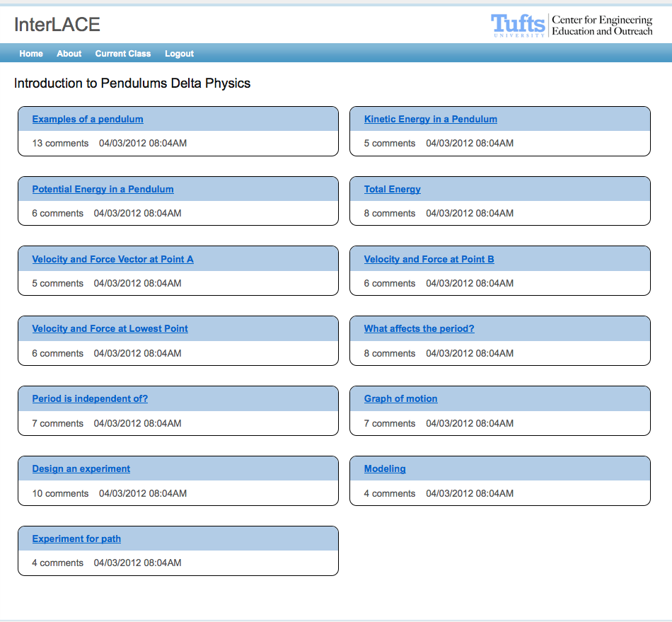The height and width of the screenshot is (622, 672).
Task: Open 'Potential Energy in a Pendulum' topic
Action: (x=103, y=189)
